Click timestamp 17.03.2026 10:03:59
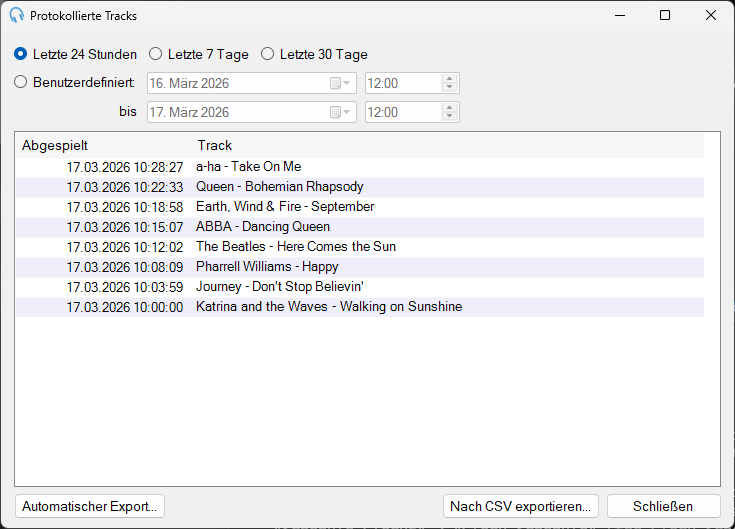 click(125, 287)
